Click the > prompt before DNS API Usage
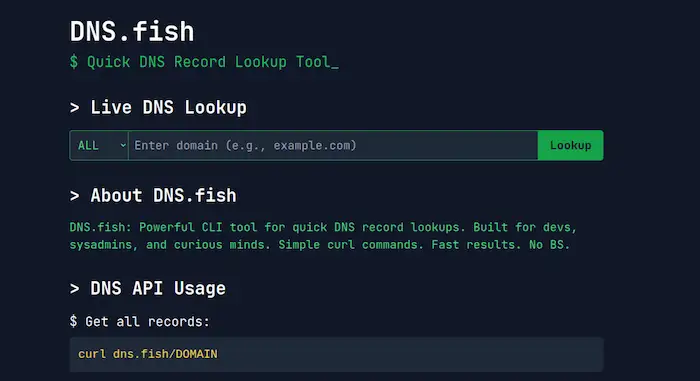 point(75,289)
